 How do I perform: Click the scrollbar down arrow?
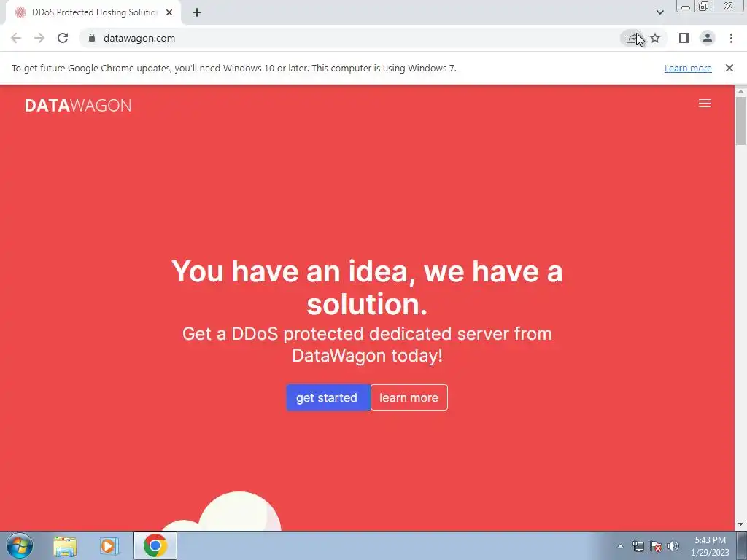click(741, 525)
